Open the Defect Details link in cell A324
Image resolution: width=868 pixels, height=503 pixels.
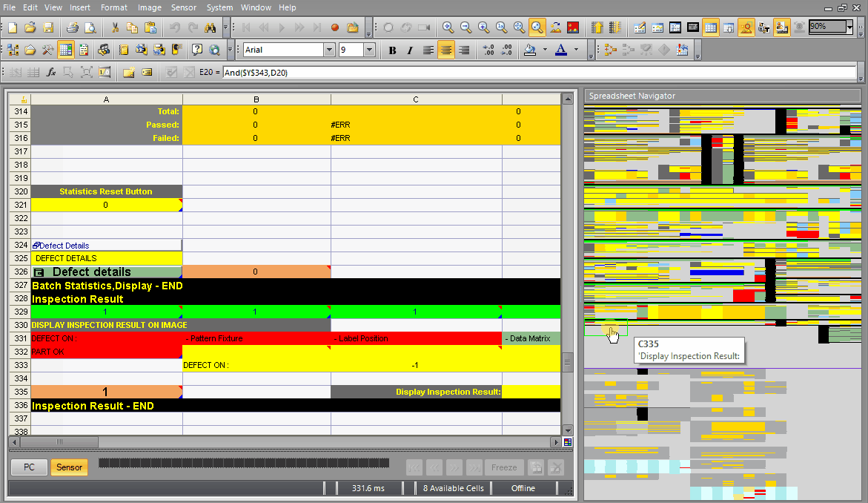tap(64, 246)
